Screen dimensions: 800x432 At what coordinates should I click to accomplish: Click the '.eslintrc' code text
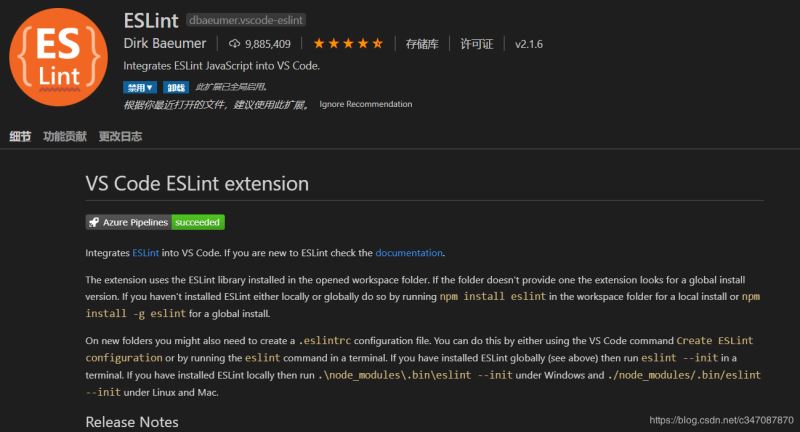[x=325, y=341]
